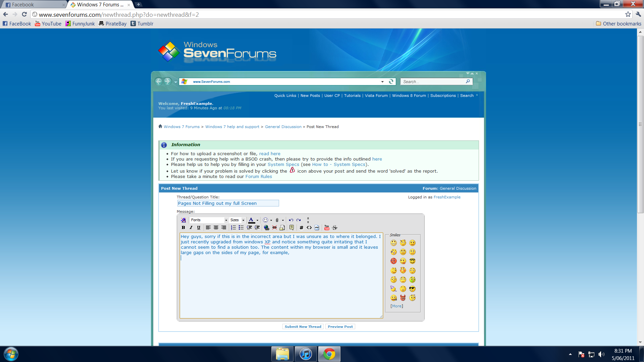Toggle italic formatting in the editor
The height and width of the screenshot is (362, 644).
pos(191,228)
